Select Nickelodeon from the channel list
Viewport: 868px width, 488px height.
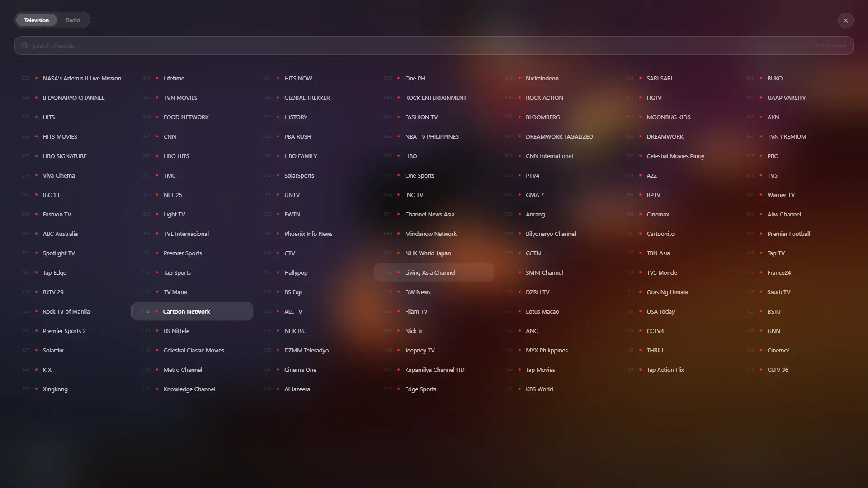[x=554, y=78]
